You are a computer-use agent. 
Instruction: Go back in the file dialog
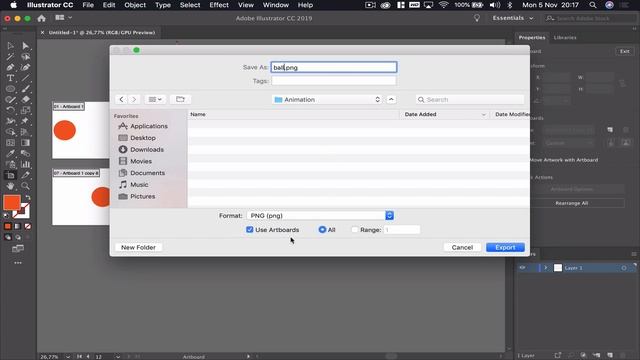tap(121, 99)
